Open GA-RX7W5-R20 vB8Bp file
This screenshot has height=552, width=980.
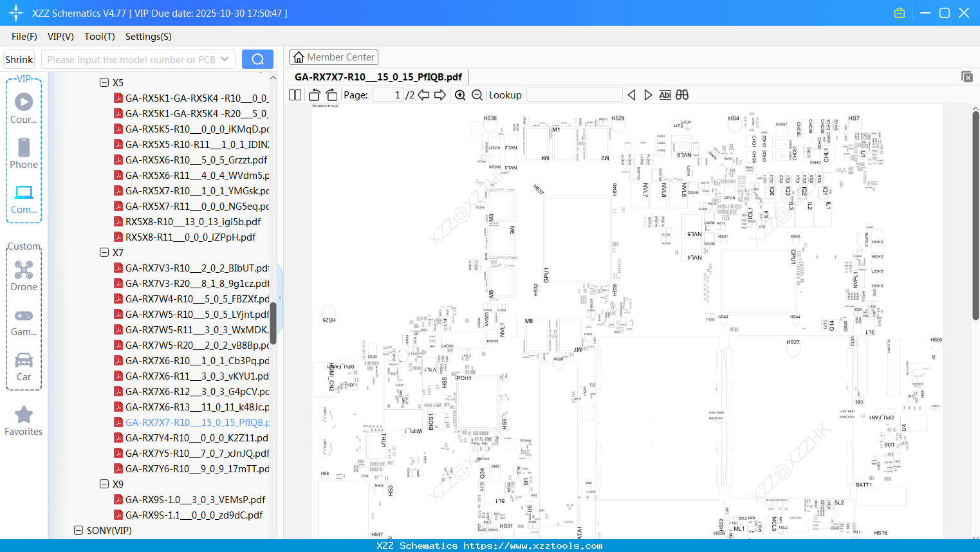pyautogui.click(x=192, y=345)
